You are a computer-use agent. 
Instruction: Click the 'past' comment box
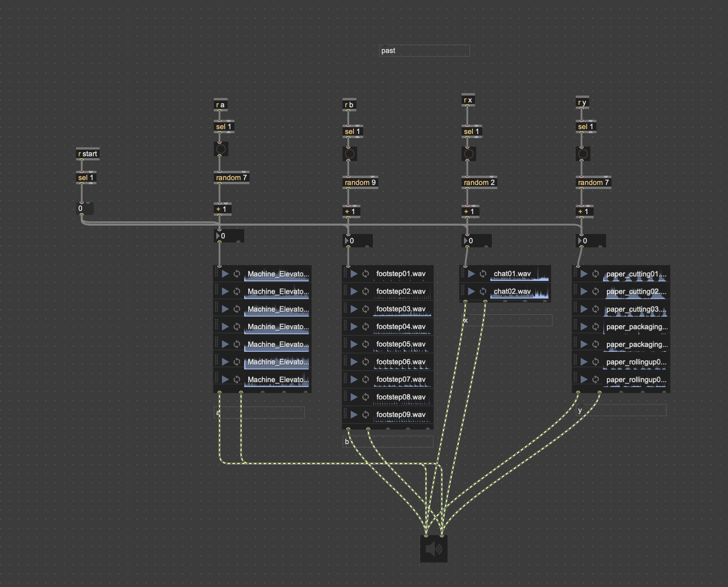[424, 51]
